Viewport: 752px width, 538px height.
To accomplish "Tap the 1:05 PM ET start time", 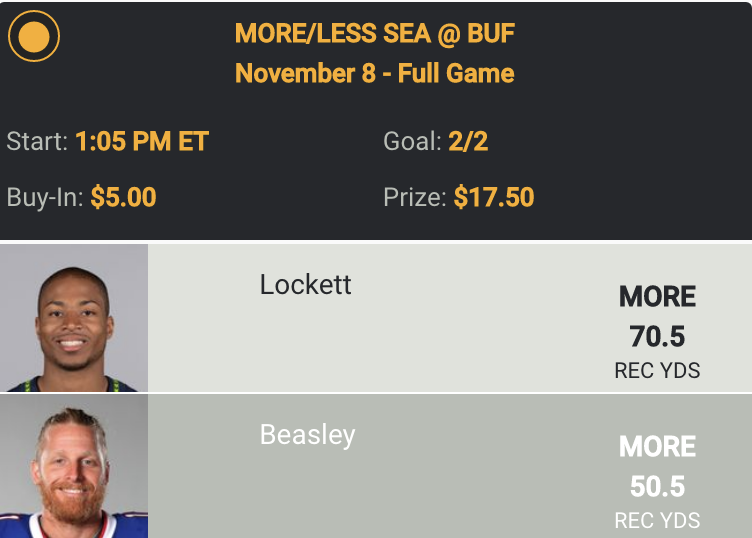I will pos(141,141).
